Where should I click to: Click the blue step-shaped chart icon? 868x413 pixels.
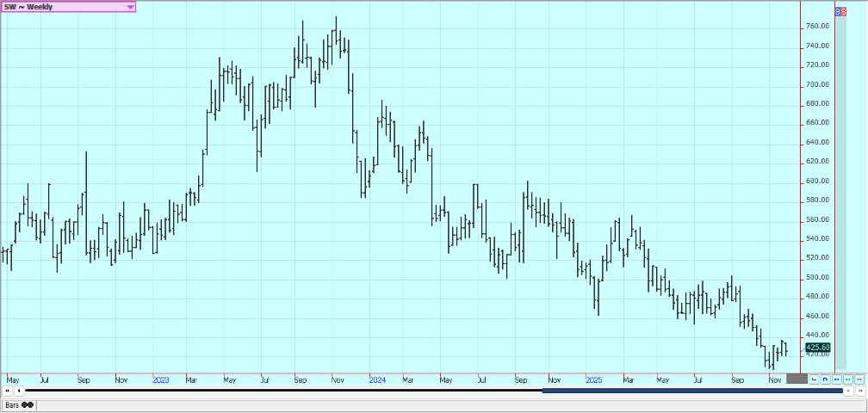click(825, 379)
